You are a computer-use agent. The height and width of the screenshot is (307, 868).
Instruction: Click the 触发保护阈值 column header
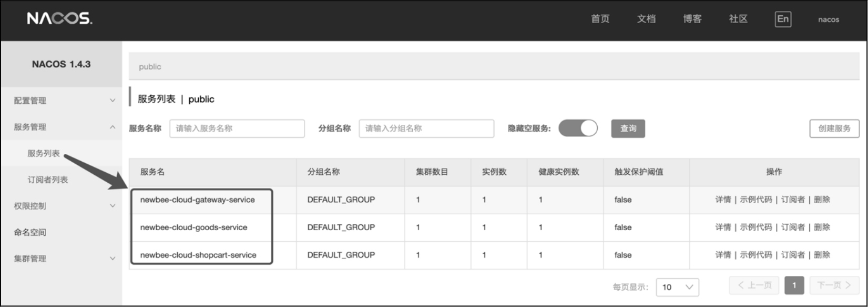click(639, 172)
